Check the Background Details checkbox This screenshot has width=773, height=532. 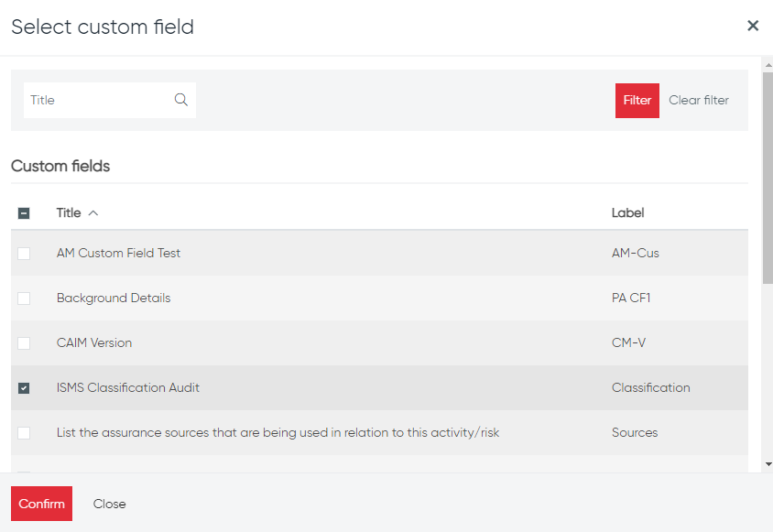[x=24, y=299]
